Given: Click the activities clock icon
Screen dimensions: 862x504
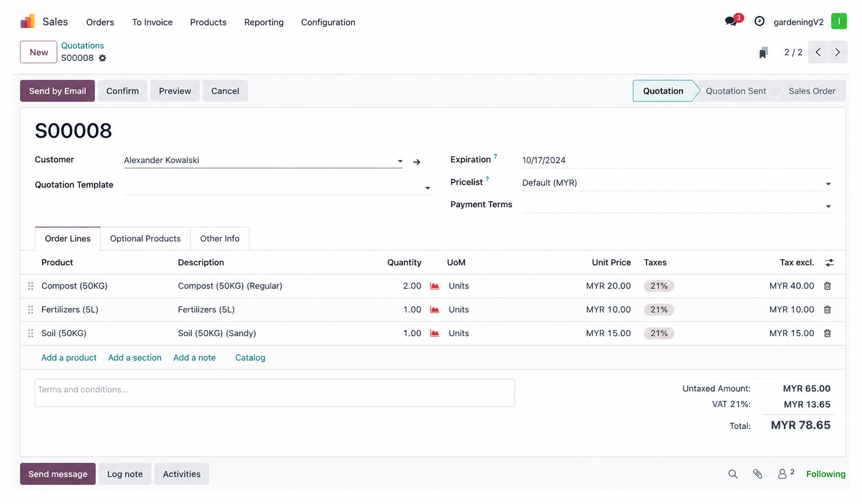Looking at the screenshot, I should coord(759,22).
